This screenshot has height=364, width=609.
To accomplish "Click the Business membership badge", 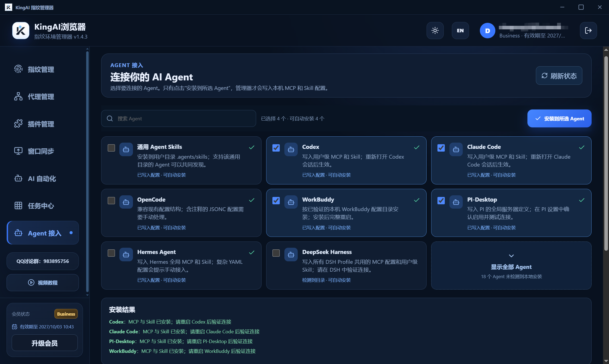I will click(66, 314).
